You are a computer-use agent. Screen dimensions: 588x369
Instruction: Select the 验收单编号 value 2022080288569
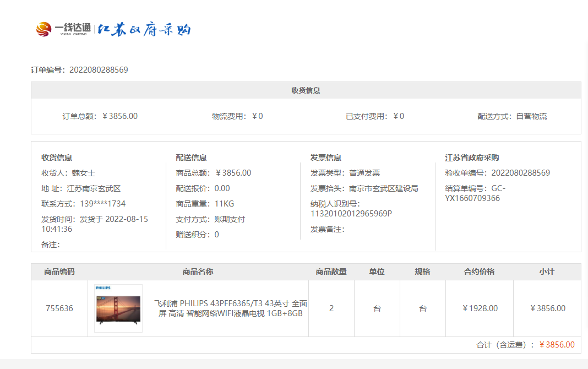(x=520, y=173)
